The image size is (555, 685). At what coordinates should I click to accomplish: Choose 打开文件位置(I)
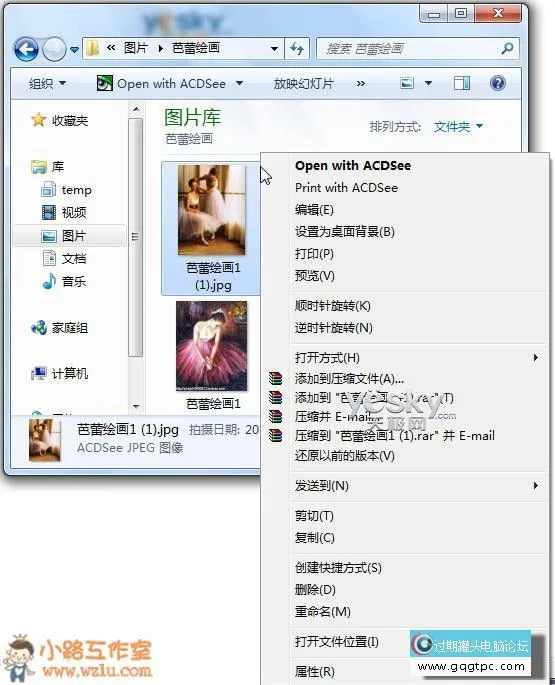click(337, 642)
